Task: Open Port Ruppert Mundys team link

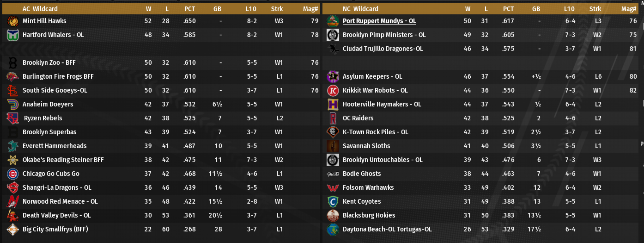Action: tap(379, 21)
